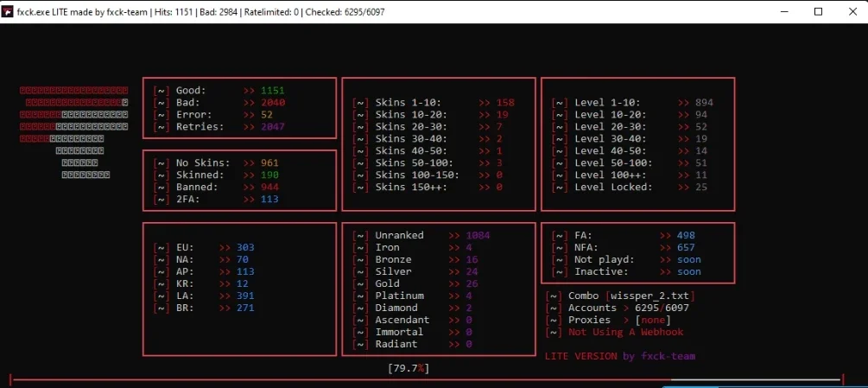Click the 'LITE VERSION' footer text

(581, 356)
